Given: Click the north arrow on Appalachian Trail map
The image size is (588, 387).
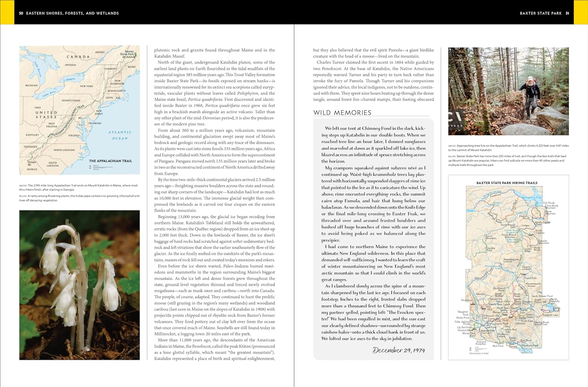Looking at the screenshot, I should [x=91, y=167].
